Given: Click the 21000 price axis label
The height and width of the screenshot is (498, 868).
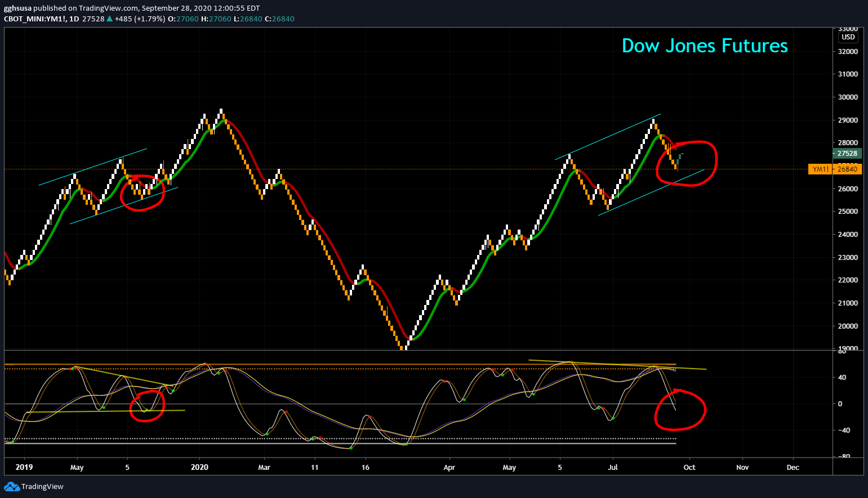Looking at the screenshot, I should 848,303.
